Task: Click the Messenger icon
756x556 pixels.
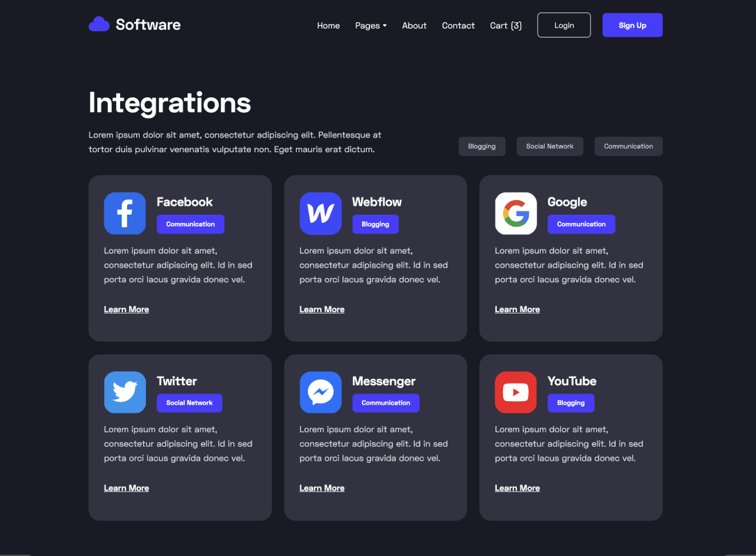Action: tap(320, 392)
